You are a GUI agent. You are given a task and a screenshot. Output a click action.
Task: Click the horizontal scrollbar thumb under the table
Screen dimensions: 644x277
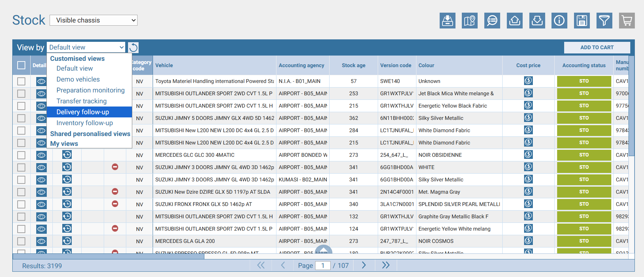tap(108, 257)
